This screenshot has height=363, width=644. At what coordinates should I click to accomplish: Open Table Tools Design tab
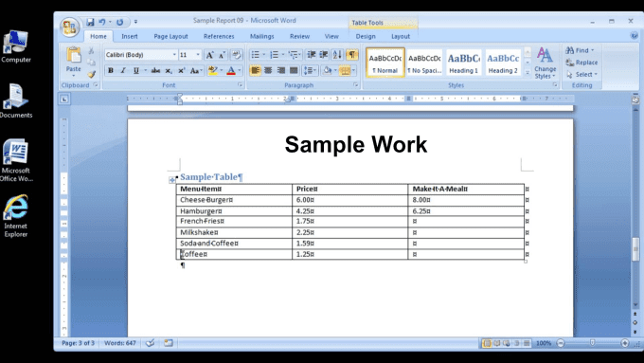coord(366,36)
